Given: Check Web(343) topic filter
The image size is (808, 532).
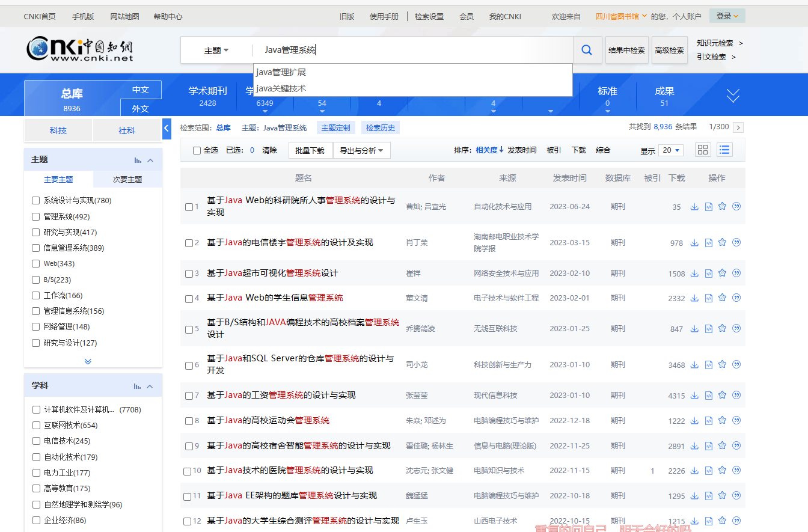Looking at the screenshot, I should [x=35, y=263].
